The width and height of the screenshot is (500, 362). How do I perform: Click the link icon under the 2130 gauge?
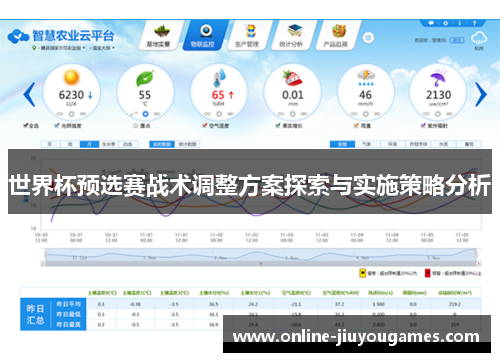click(426, 114)
